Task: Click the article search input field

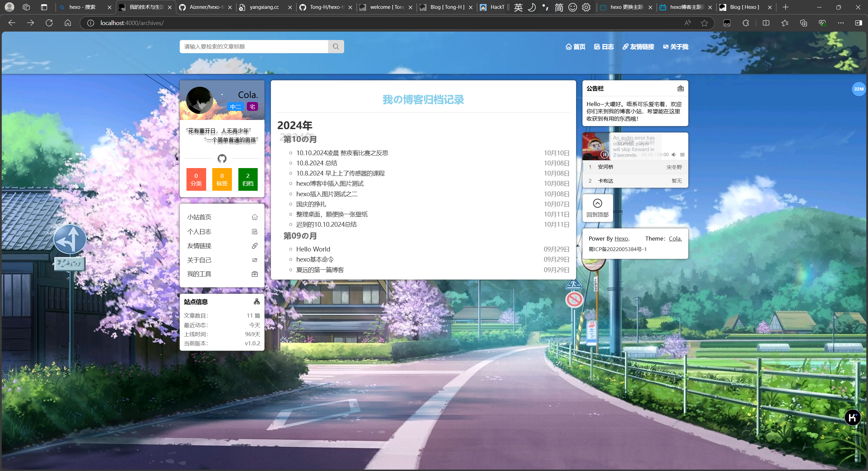Action: [x=254, y=46]
